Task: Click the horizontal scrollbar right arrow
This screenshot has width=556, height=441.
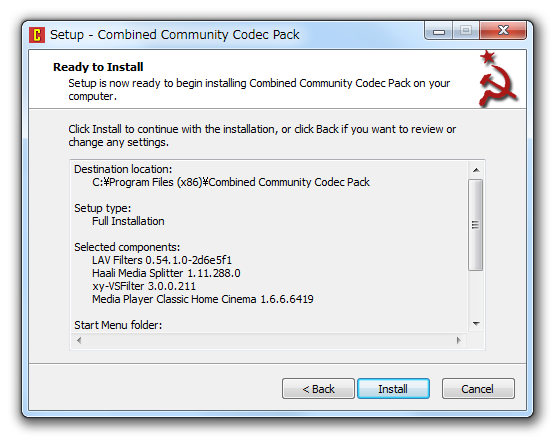Action: (458, 340)
